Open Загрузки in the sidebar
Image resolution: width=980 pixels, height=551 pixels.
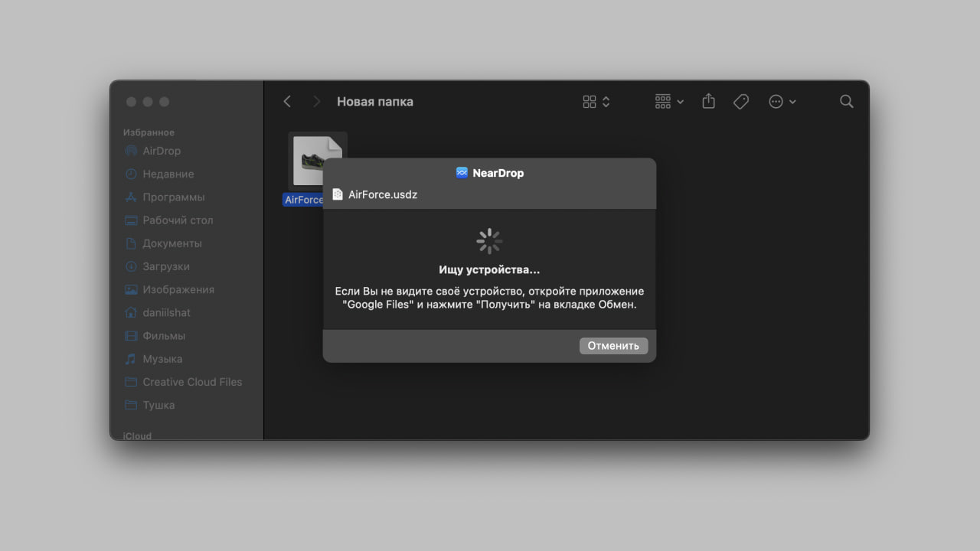pyautogui.click(x=165, y=266)
